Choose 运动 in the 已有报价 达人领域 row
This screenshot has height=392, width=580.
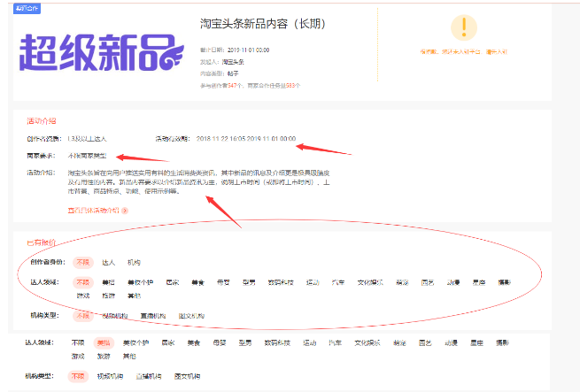[x=313, y=282]
